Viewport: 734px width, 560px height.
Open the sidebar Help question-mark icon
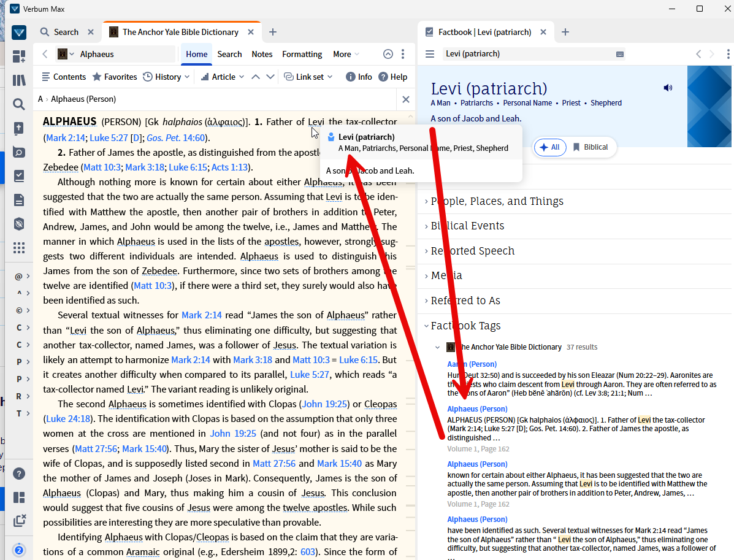[x=19, y=474]
